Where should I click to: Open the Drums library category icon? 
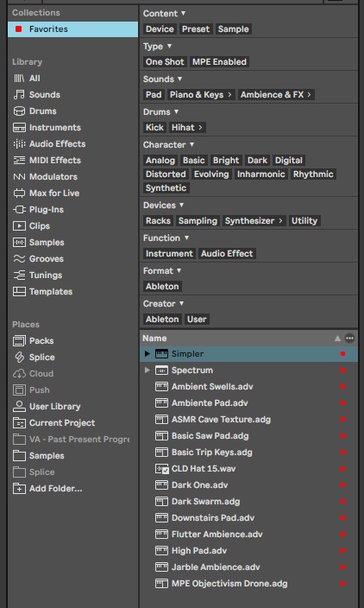coord(19,111)
